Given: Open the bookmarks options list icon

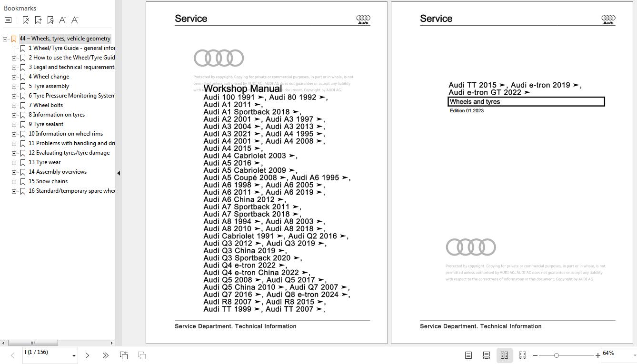Looking at the screenshot, I should (8, 20).
